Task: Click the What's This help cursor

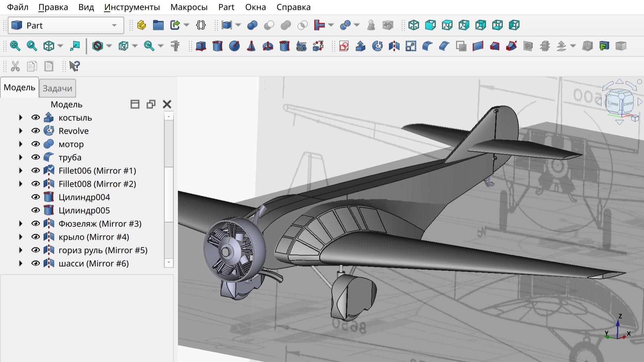Action: (x=74, y=66)
